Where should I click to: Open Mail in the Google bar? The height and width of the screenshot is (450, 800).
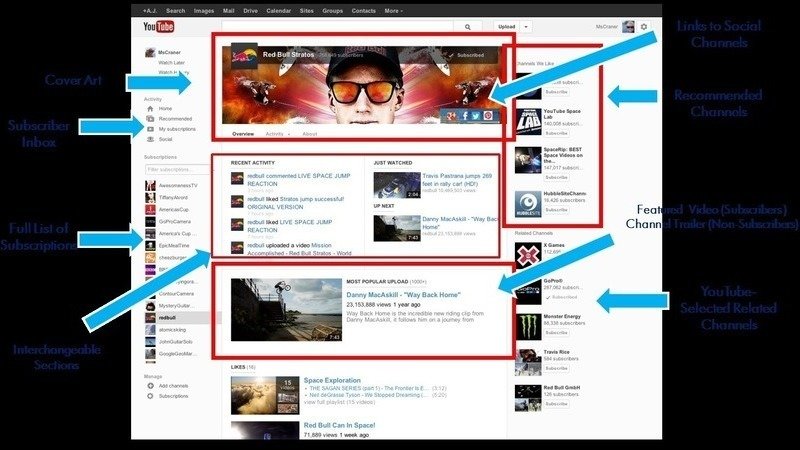point(229,11)
